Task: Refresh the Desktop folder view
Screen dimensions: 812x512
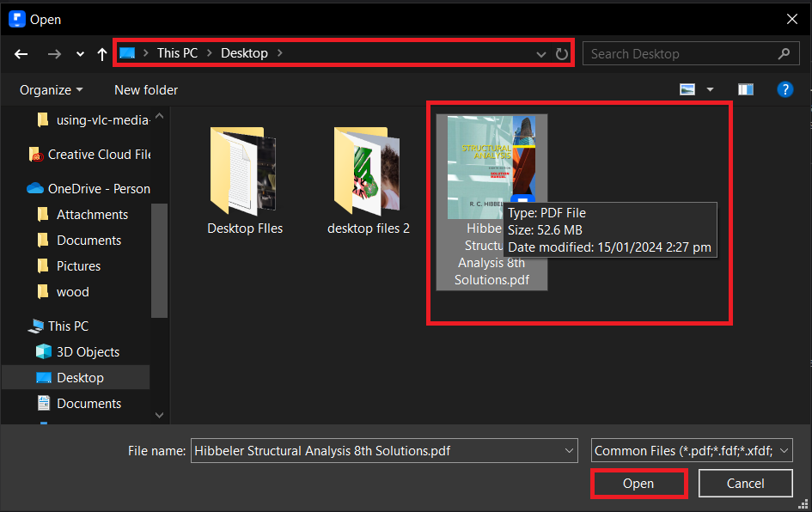Action: (563, 53)
